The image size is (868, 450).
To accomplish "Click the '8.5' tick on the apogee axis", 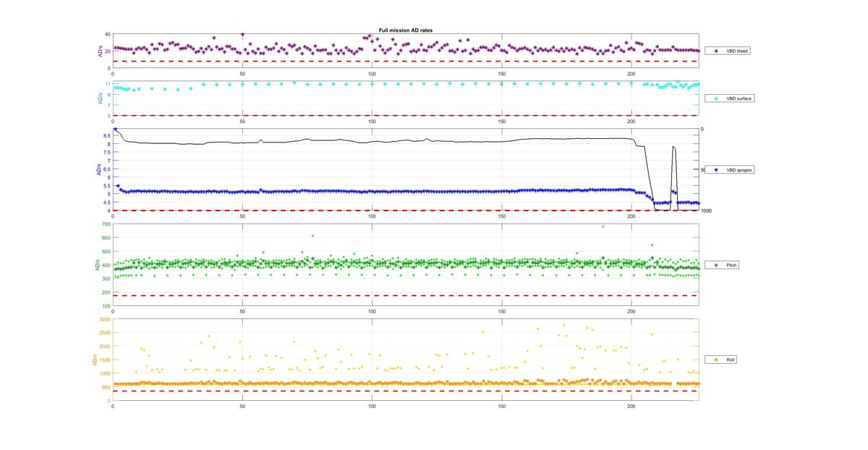I will [106, 135].
